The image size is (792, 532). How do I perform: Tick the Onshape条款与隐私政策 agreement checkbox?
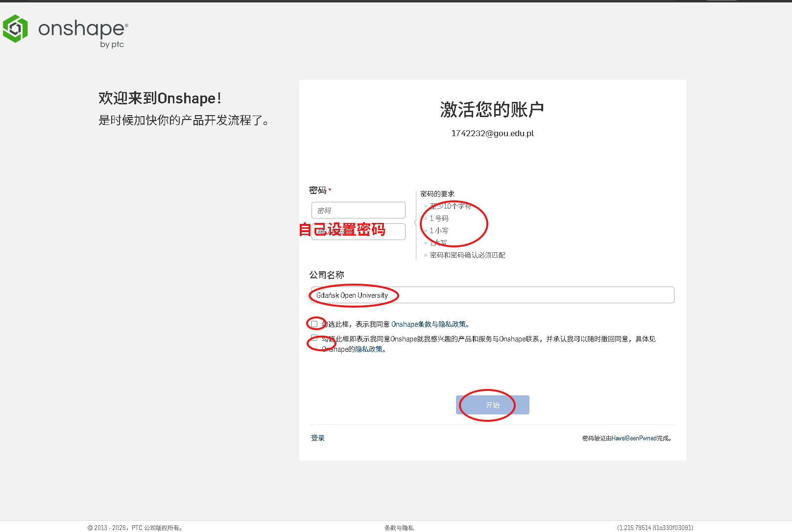314,324
